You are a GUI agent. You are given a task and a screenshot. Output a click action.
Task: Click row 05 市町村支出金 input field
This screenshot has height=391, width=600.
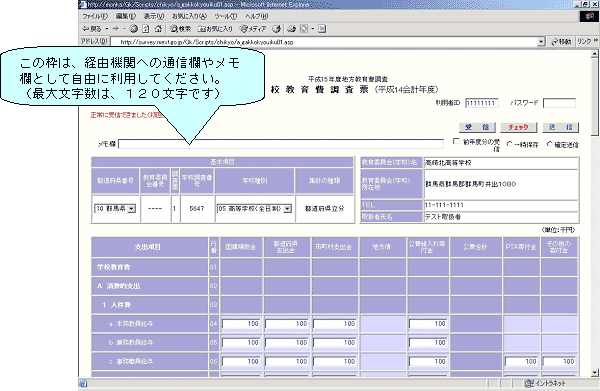click(x=334, y=342)
